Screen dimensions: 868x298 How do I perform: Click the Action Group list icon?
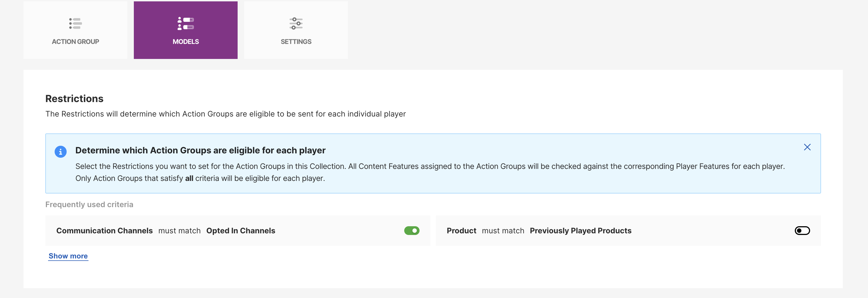[x=75, y=23]
